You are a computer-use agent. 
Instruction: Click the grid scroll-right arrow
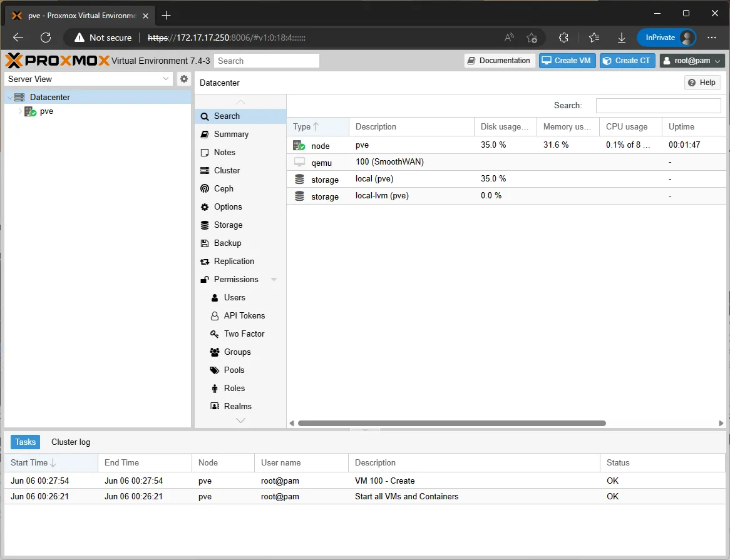point(721,423)
